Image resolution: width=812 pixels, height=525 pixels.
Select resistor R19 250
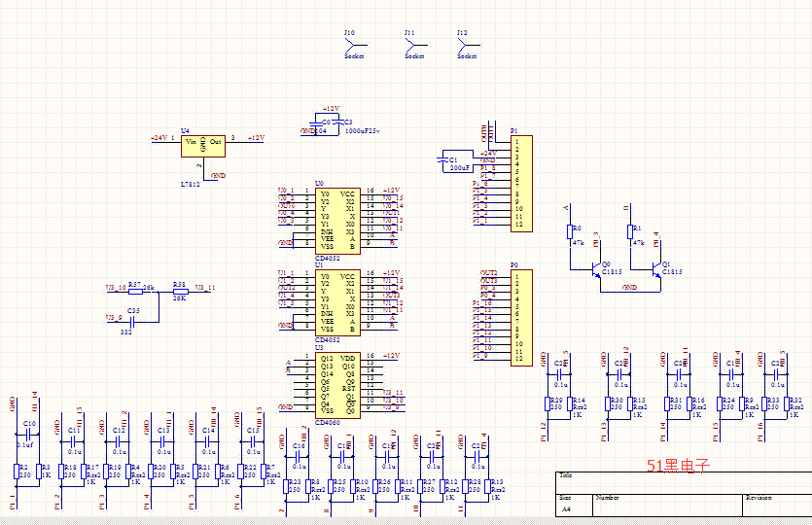pos(106,472)
